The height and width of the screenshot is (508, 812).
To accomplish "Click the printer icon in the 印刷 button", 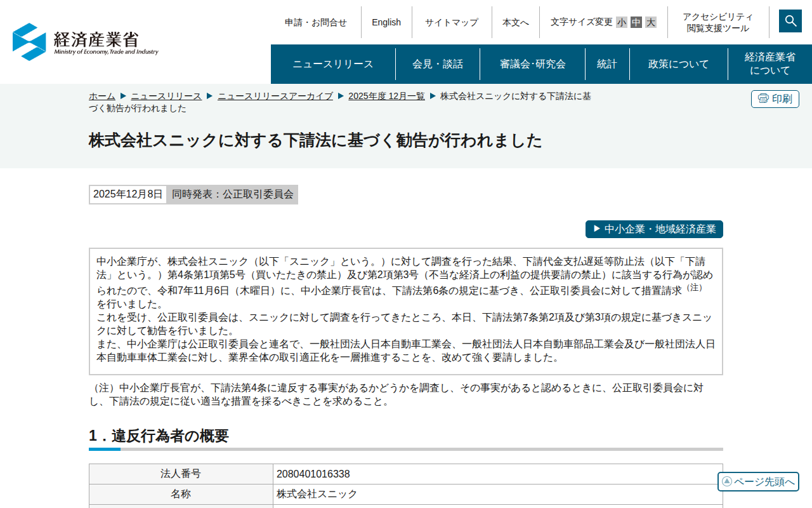I will 763,99.
